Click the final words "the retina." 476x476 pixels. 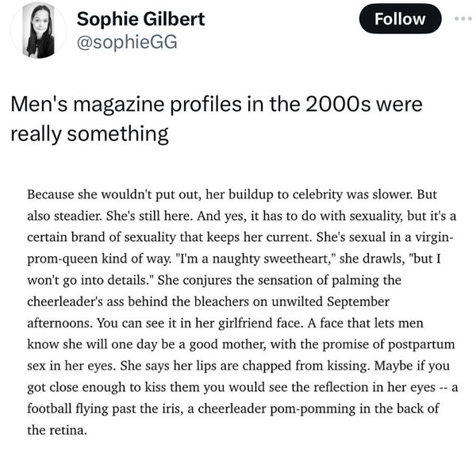coord(57,431)
